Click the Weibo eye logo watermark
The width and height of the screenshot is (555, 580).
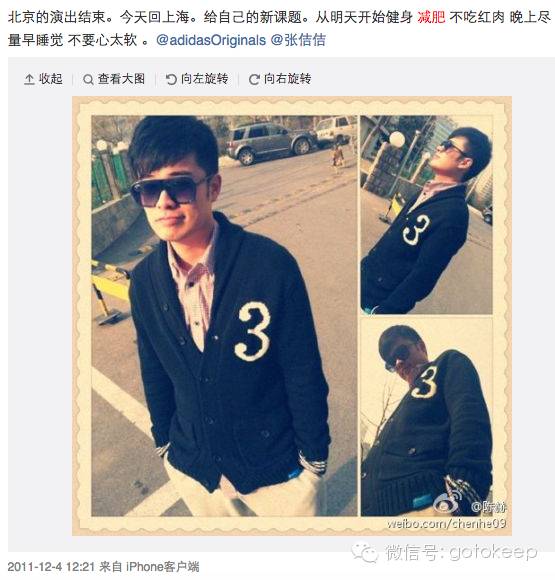click(x=448, y=502)
